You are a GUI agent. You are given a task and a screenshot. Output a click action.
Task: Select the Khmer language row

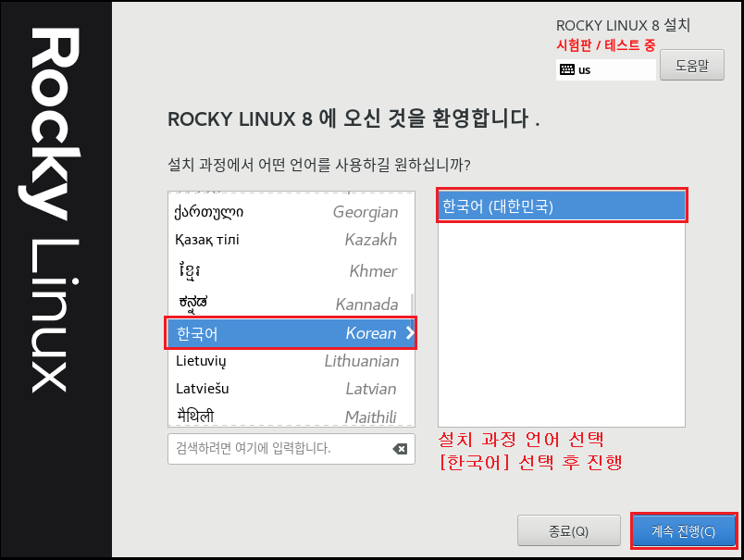[291, 271]
